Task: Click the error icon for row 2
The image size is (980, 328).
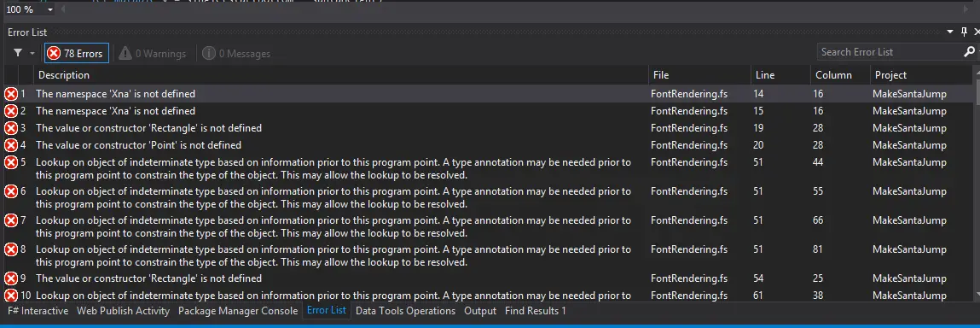Action: point(11,111)
